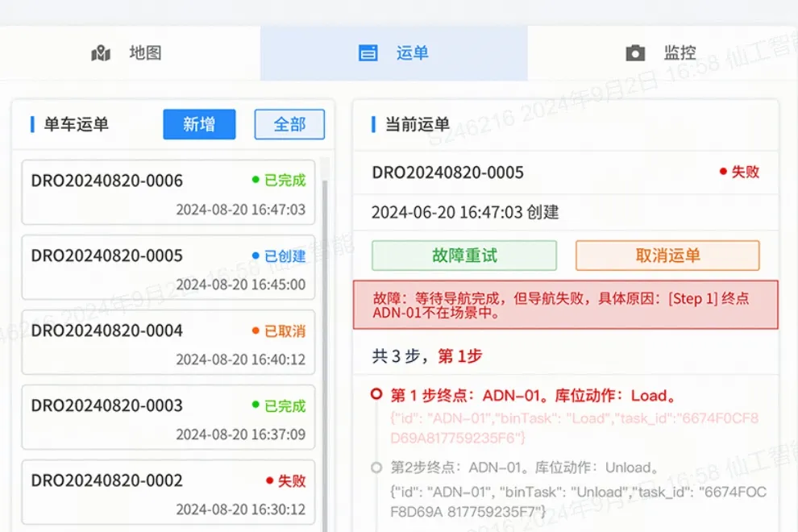798x532 pixels.
Task: Click the 新增 button to add a waybill
Action: [x=199, y=124]
